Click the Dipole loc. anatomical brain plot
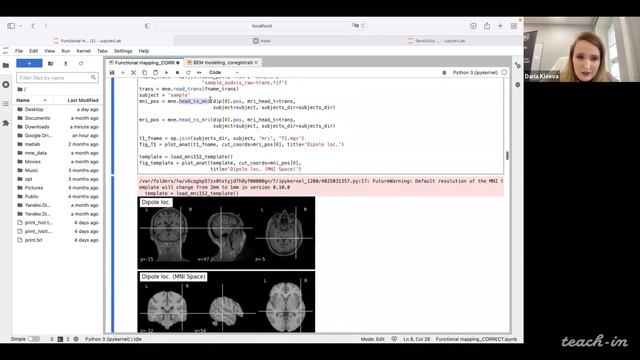 (x=226, y=233)
